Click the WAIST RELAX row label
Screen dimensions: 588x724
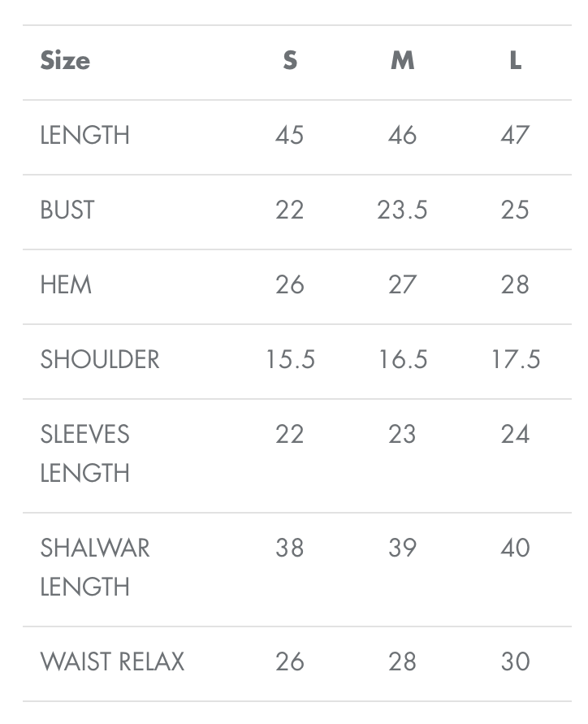(x=112, y=661)
